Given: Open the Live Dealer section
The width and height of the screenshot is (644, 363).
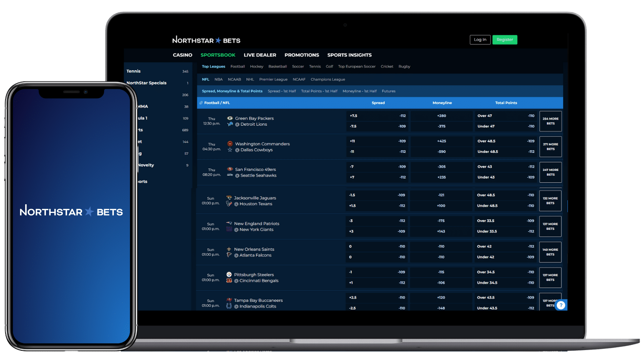Looking at the screenshot, I should point(260,55).
